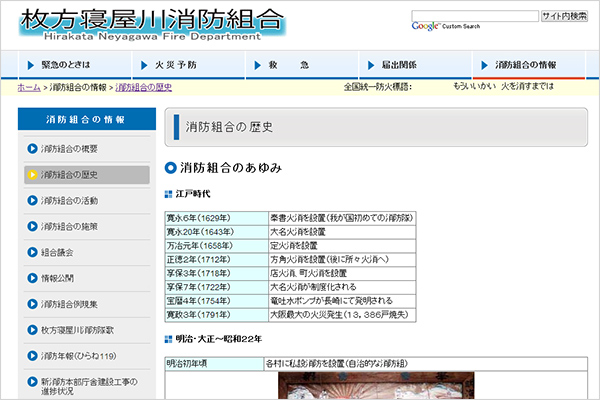Click arrow icon beside 組合議会
Image resolution: width=600 pixels, height=400 pixels.
pos(33,252)
